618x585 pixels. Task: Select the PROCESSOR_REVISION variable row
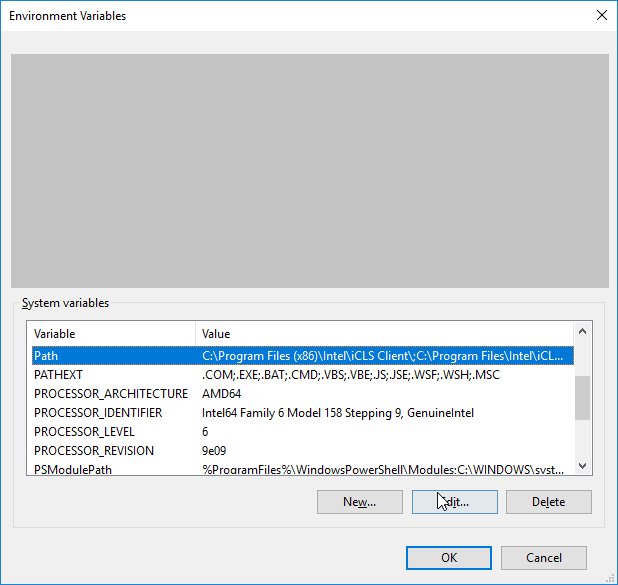coord(303,450)
